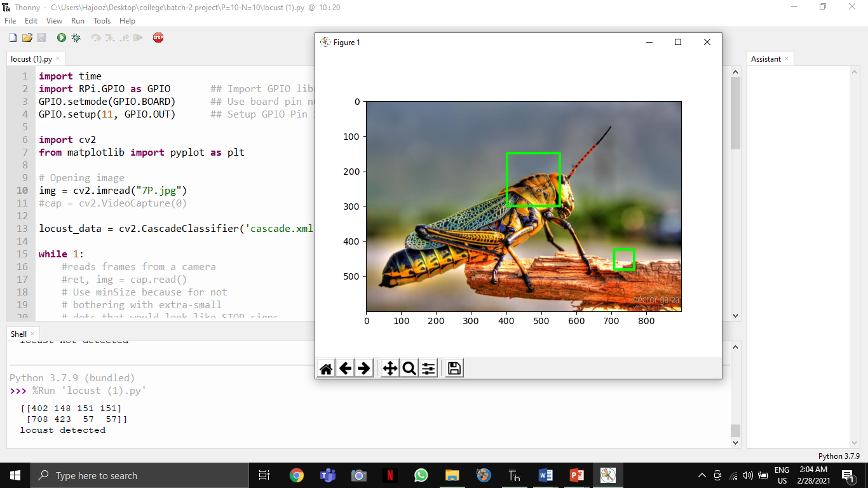Open the ENG US language selector
This screenshot has height=488, width=868.
point(783,475)
